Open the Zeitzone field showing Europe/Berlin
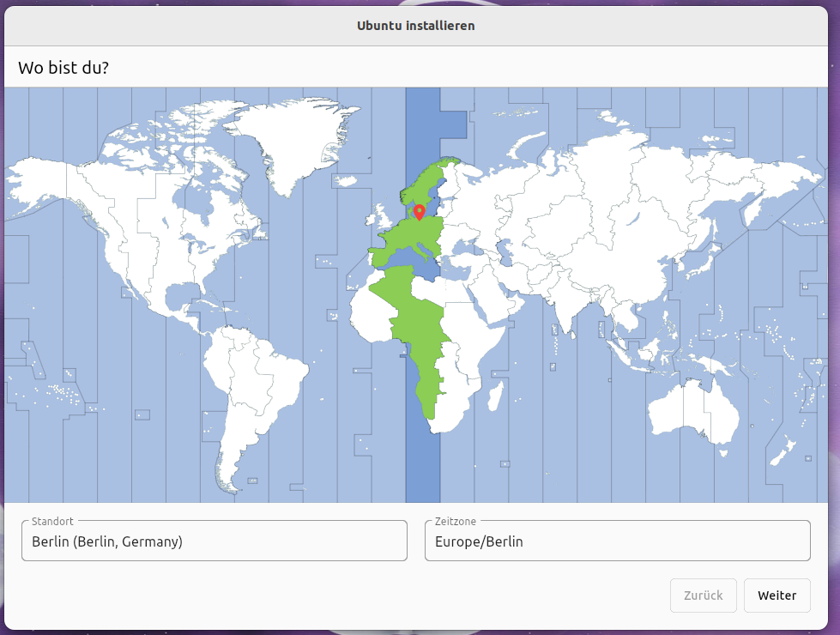 (x=617, y=541)
